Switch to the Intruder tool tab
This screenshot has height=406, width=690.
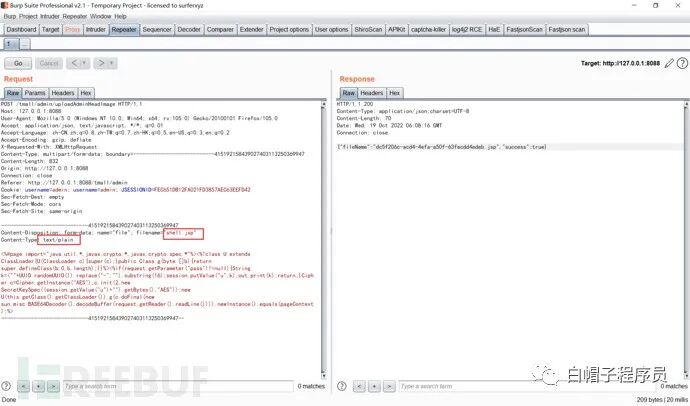click(x=95, y=29)
